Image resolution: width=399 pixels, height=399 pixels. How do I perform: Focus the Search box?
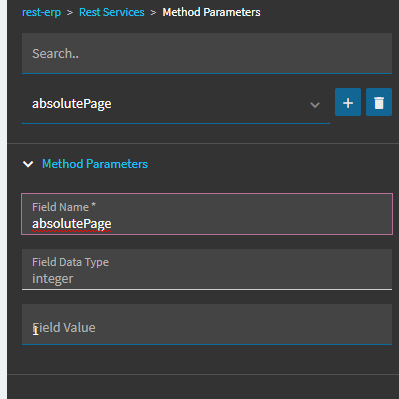207,53
